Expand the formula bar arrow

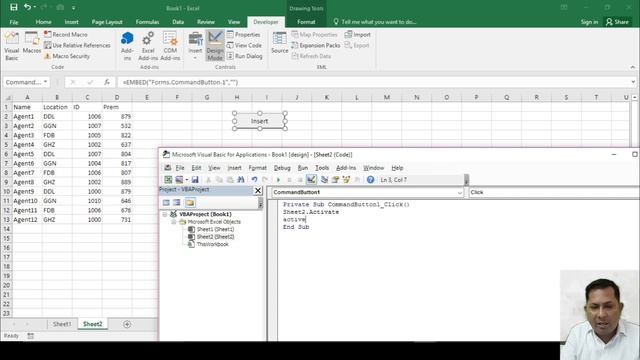point(633,82)
